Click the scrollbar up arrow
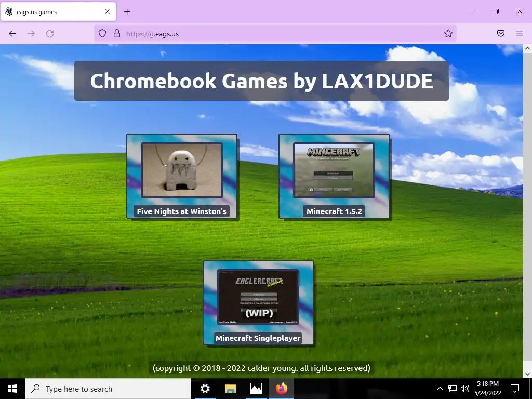Viewport: 532px width, 399px height. click(527, 48)
